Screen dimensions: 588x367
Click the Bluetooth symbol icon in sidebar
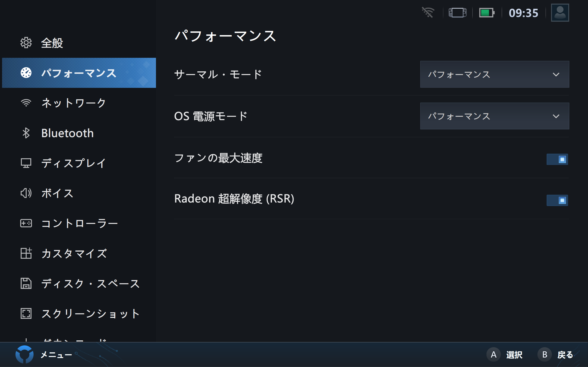pyautogui.click(x=26, y=133)
